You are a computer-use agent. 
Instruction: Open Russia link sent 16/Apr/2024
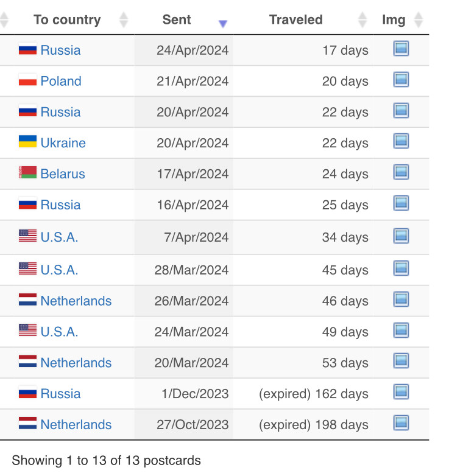tap(60, 205)
